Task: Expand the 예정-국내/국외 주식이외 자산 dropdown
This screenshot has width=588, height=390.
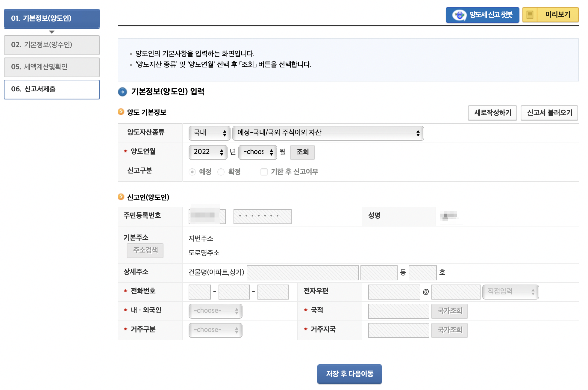Action: (328, 133)
